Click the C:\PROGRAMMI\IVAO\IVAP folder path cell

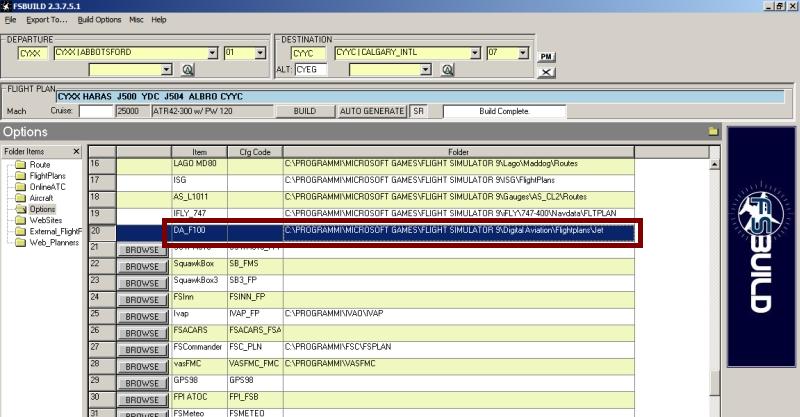coord(459,316)
